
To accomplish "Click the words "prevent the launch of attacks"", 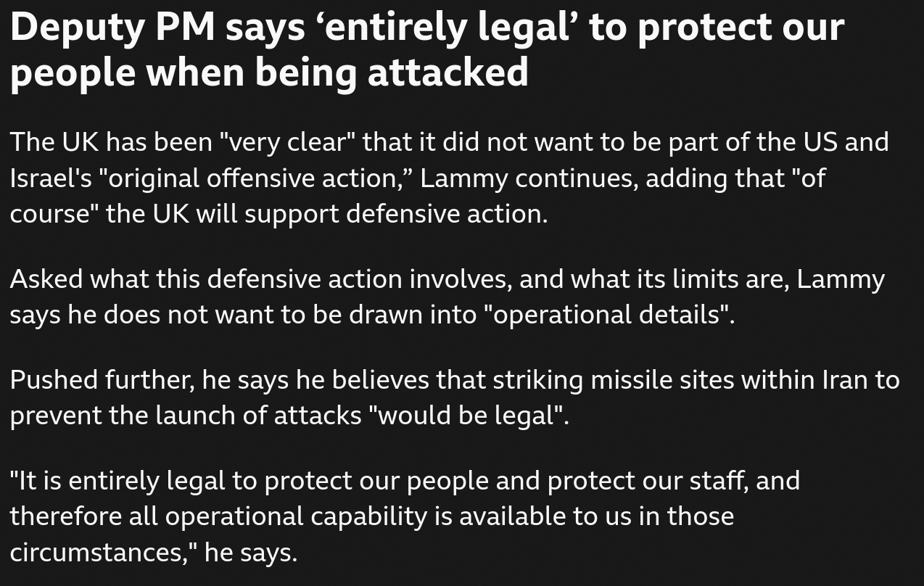I will click(186, 416).
